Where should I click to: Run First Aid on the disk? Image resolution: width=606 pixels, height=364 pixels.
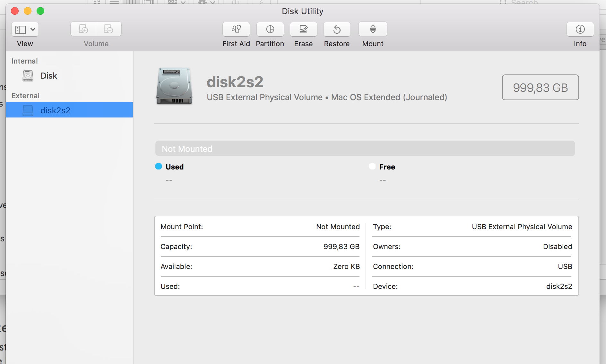[x=236, y=30]
